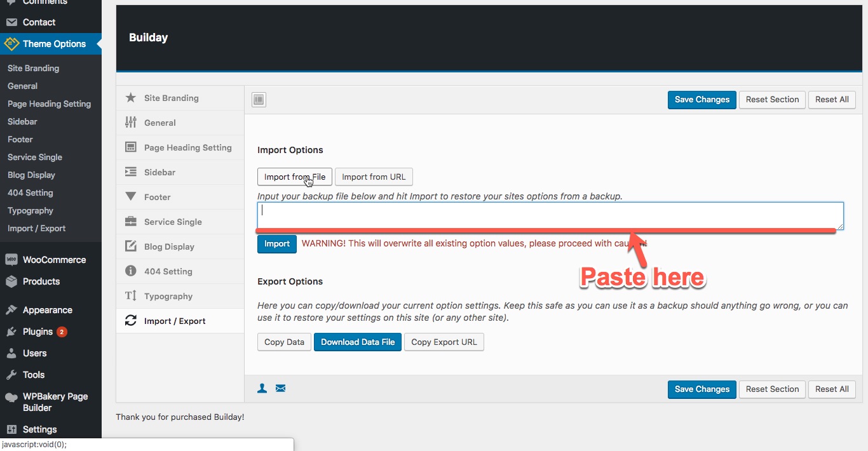Click the blue envelope footer icon
Viewport: 868px width, 451px height.
(x=280, y=388)
